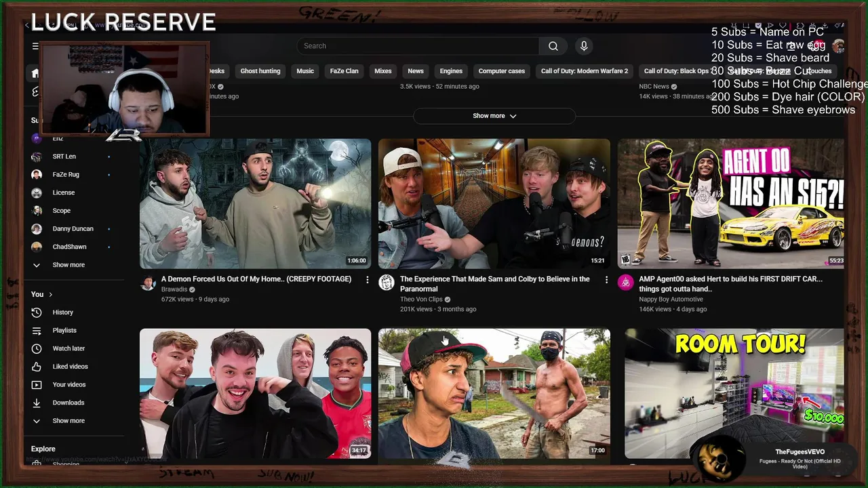Click the search magnifier button
This screenshot has width=868, height=488.
pyautogui.click(x=553, y=46)
